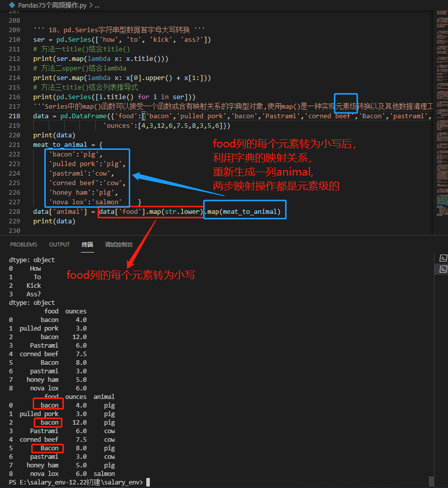Click line number 228 in the gutter
This screenshot has width=448, height=488.
(14, 212)
